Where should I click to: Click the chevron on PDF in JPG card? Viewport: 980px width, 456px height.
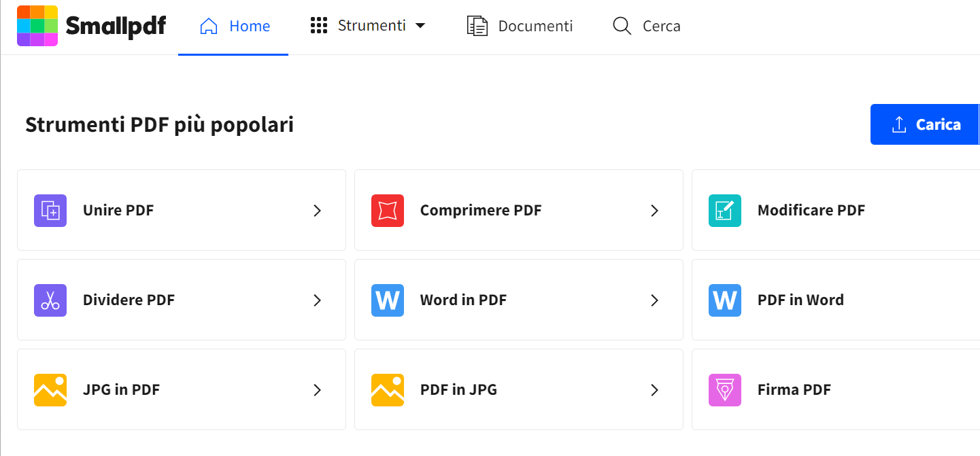click(654, 390)
